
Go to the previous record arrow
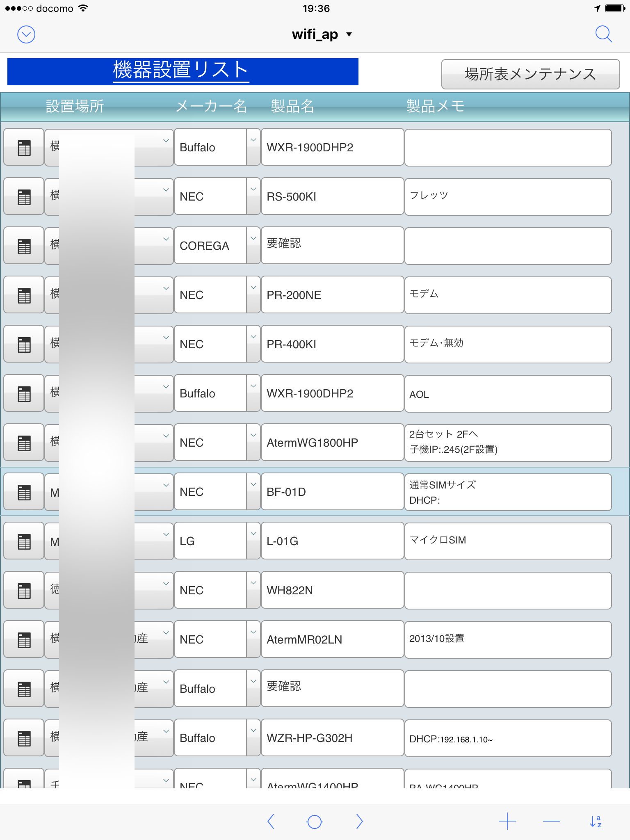pos(271,822)
